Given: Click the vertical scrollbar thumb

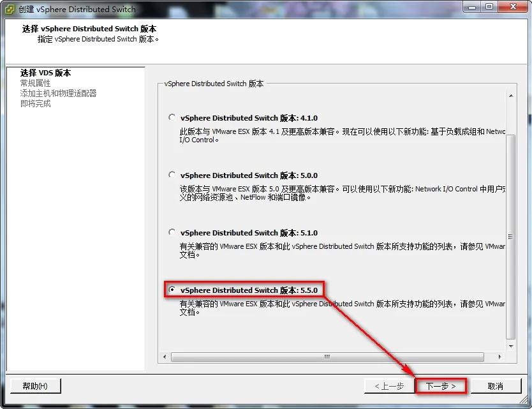Looking at the screenshot, I should [x=511, y=237].
